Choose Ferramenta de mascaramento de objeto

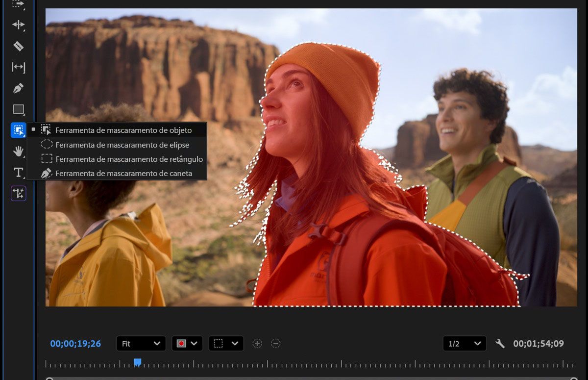(x=117, y=130)
